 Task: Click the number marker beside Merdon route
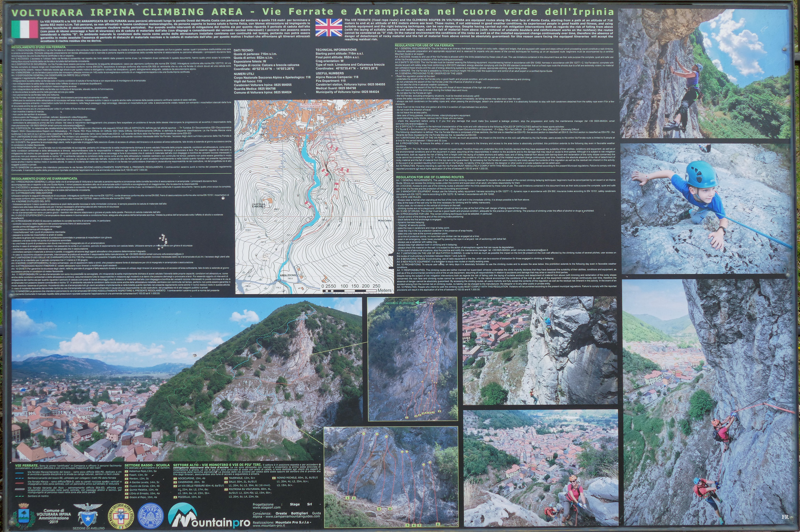(127, 479)
